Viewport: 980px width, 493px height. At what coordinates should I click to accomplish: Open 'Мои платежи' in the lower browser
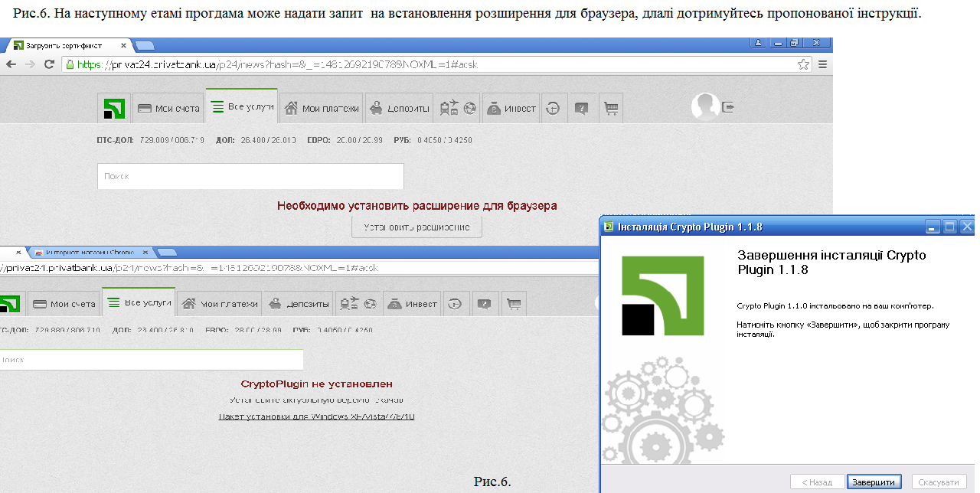220,304
